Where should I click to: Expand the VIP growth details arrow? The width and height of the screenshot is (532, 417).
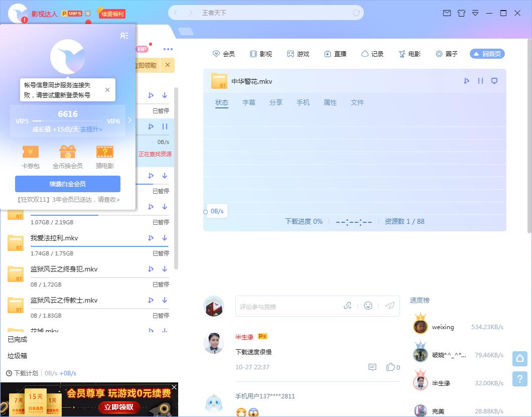pos(129,120)
